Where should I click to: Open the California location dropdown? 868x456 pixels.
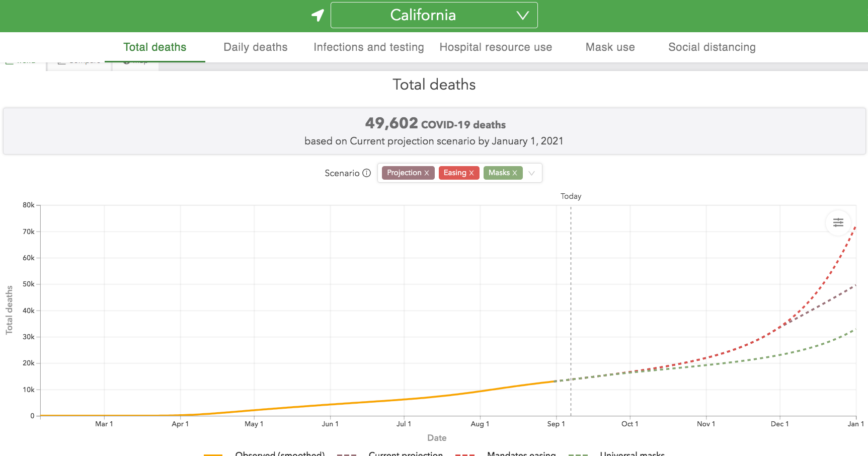point(434,15)
